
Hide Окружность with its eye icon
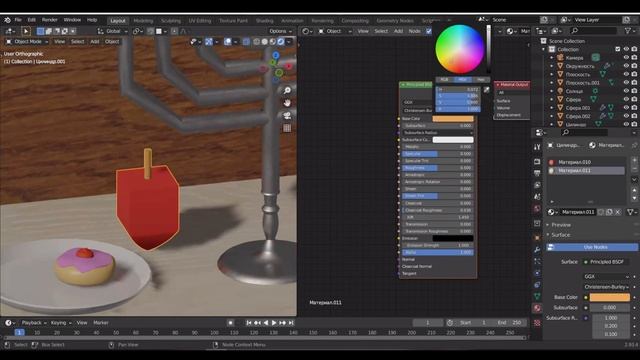[626, 66]
